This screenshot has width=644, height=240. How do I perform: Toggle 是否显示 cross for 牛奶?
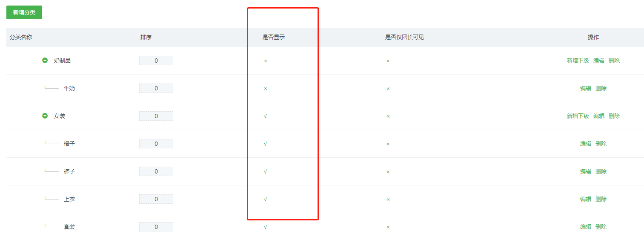click(x=266, y=89)
